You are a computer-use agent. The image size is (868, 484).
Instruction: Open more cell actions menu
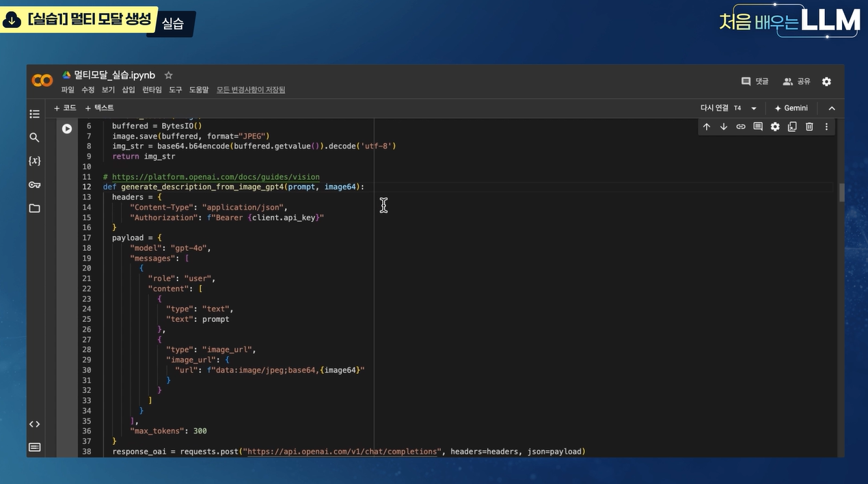pyautogui.click(x=826, y=126)
